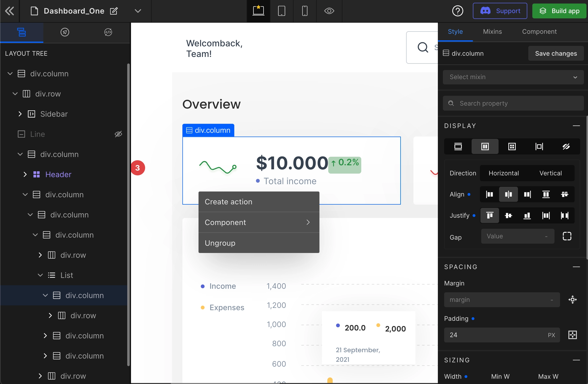Collapse the root div.column node
Image resolution: width=588 pixels, height=384 pixels.
10,74
